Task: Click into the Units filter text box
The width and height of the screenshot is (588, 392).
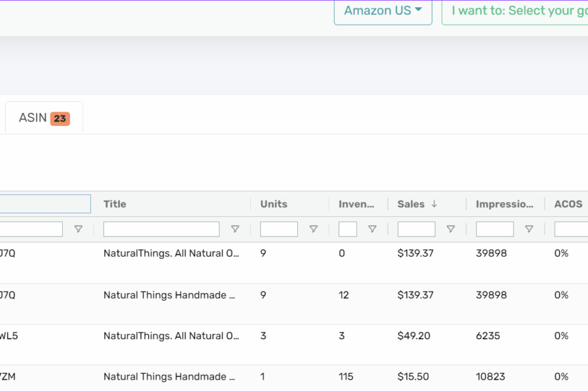Action: 279,229
